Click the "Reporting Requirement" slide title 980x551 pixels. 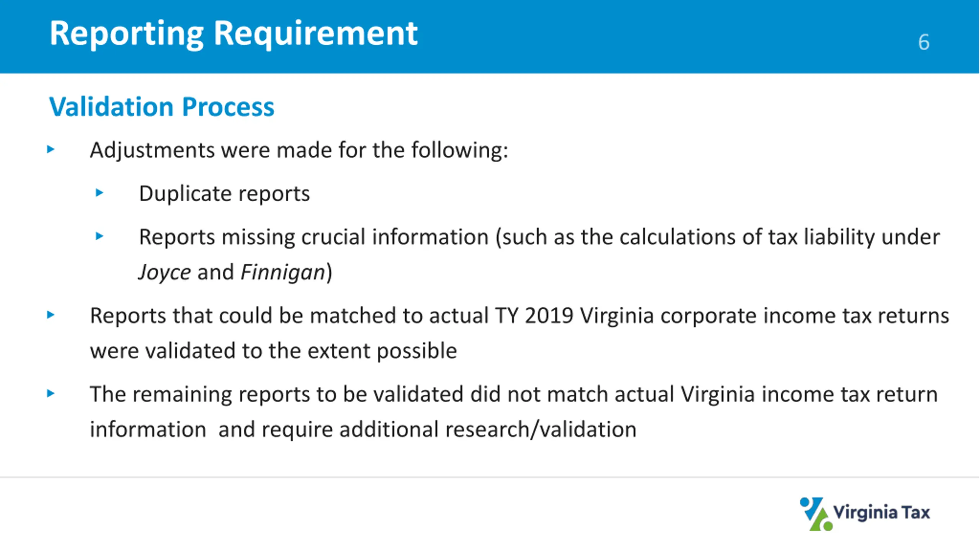234,34
